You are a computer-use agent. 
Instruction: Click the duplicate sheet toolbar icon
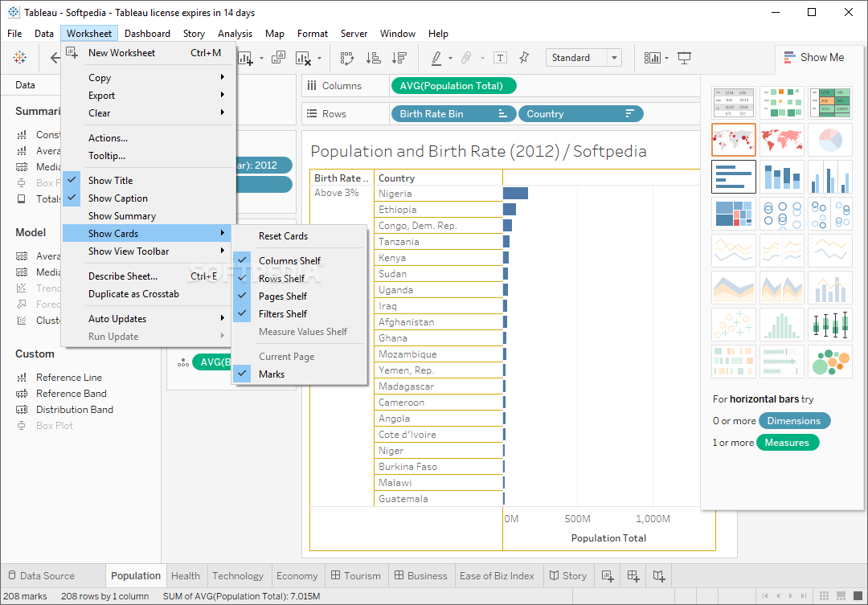tap(278, 58)
